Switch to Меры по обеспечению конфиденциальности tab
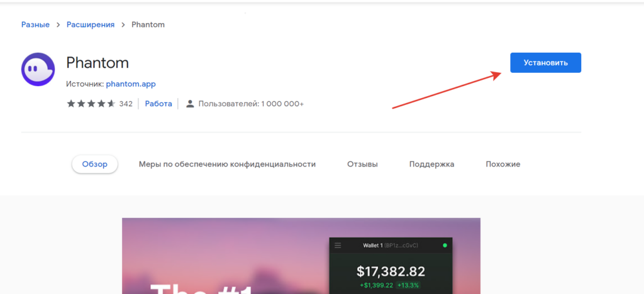 [227, 165]
